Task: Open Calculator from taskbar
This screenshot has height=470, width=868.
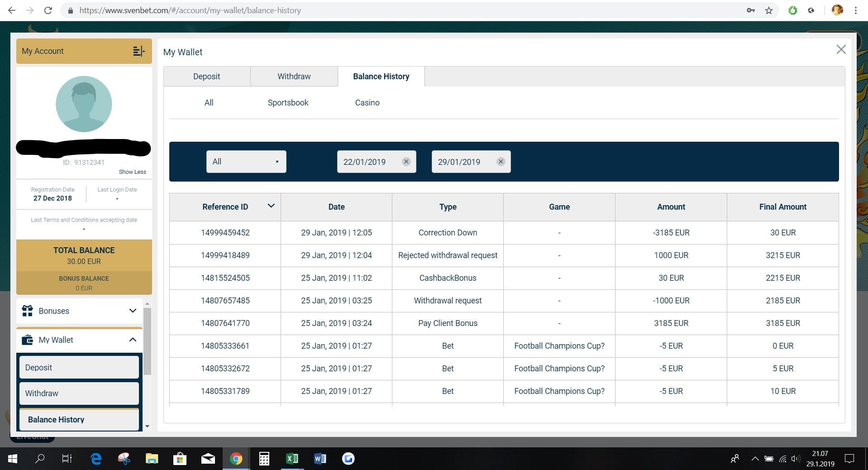Action: click(x=264, y=459)
